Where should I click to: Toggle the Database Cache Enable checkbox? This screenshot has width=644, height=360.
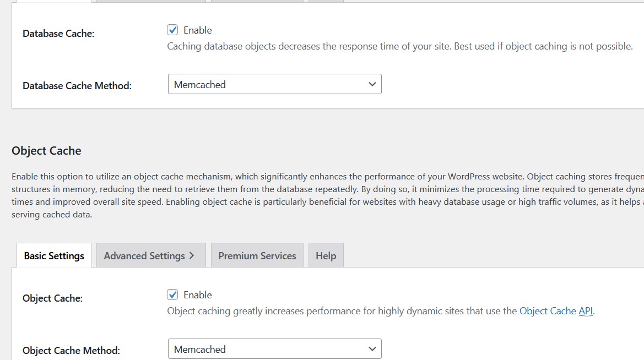(173, 30)
